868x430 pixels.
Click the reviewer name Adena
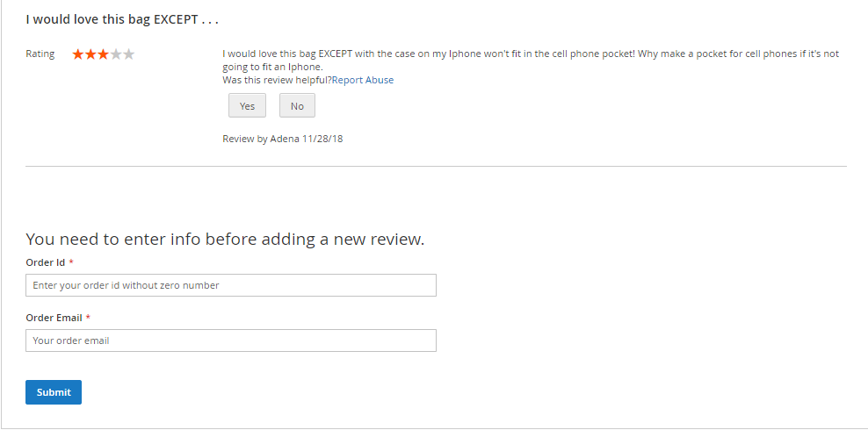coord(286,139)
